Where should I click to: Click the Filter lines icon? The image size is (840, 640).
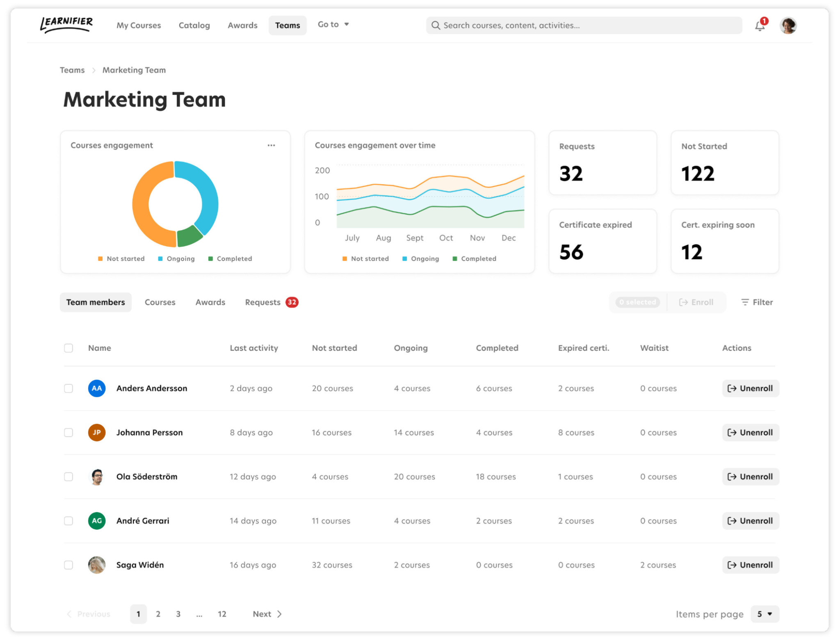click(x=745, y=302)
